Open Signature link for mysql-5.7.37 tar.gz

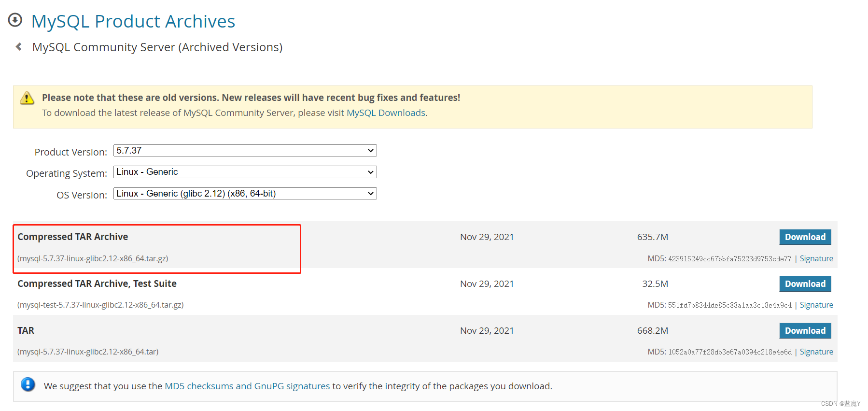(816, 258)
